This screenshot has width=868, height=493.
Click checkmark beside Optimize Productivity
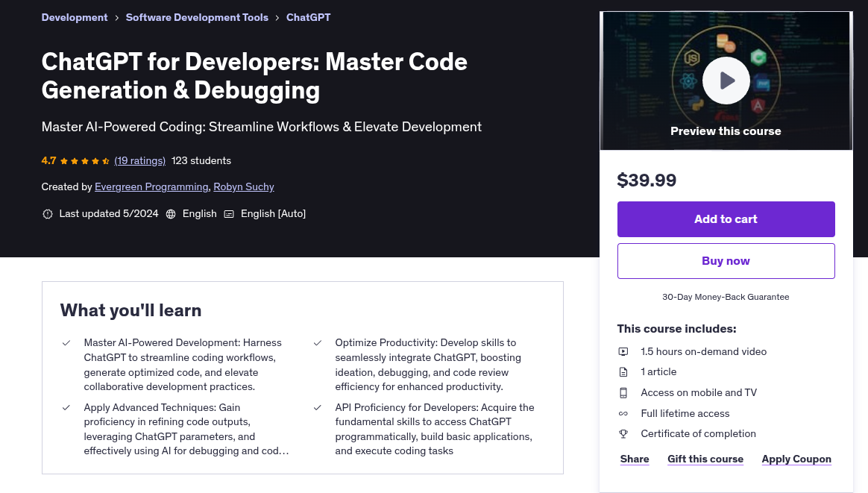[318, 343]
